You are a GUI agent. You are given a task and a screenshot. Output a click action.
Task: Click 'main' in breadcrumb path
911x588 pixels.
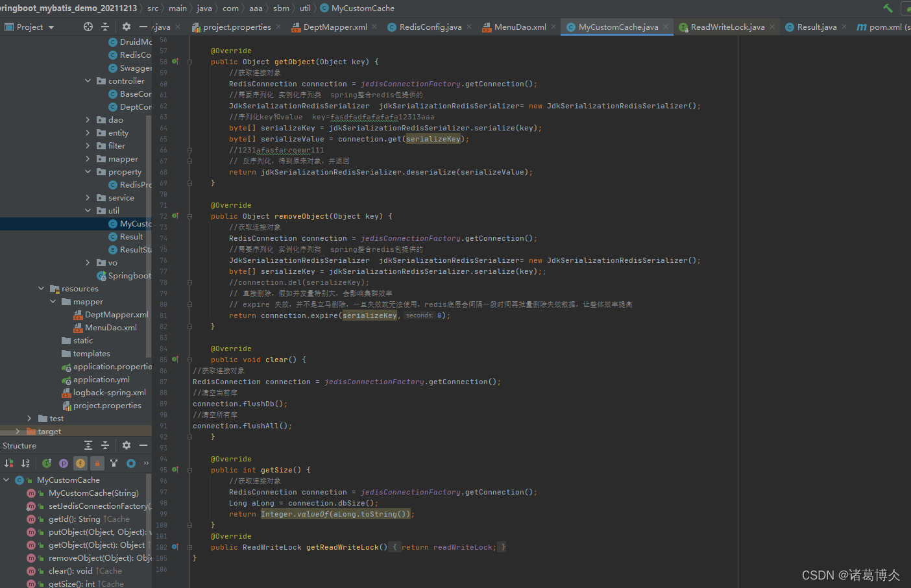click(x=178, y=8)
